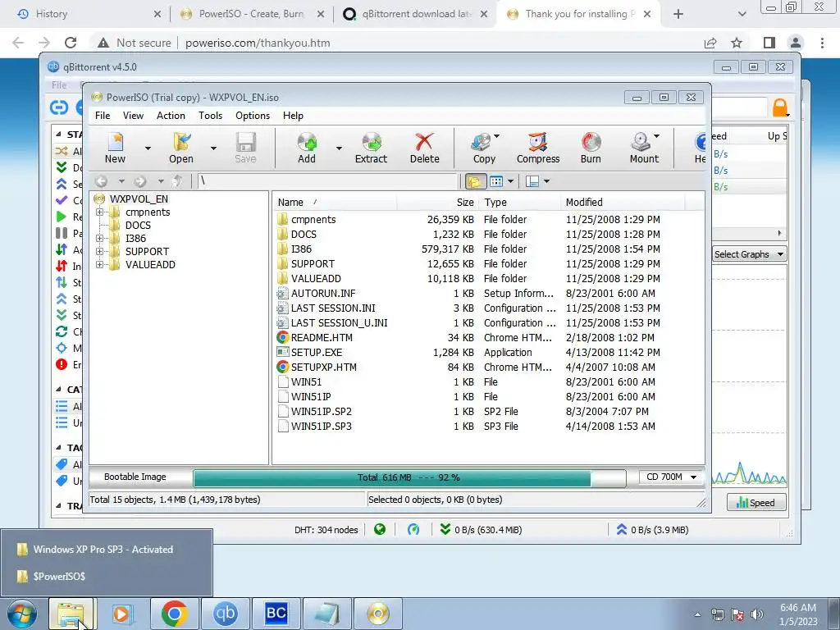Image resolution: width=840 pixels, height=630 pixels.
Task: Click the Copy disc icon
Action: pyautogui.click(x=482, y=143)
